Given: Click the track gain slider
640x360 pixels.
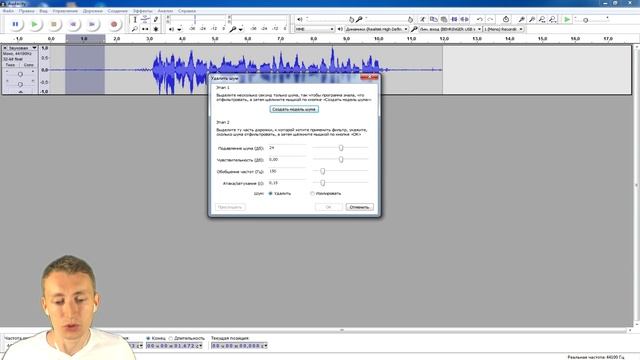Looking at the screenshot, I should point(20,74).
